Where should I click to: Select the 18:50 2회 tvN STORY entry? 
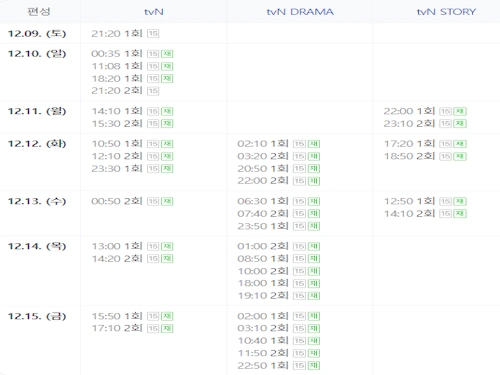pyautogui.click(x=409, y=156)
